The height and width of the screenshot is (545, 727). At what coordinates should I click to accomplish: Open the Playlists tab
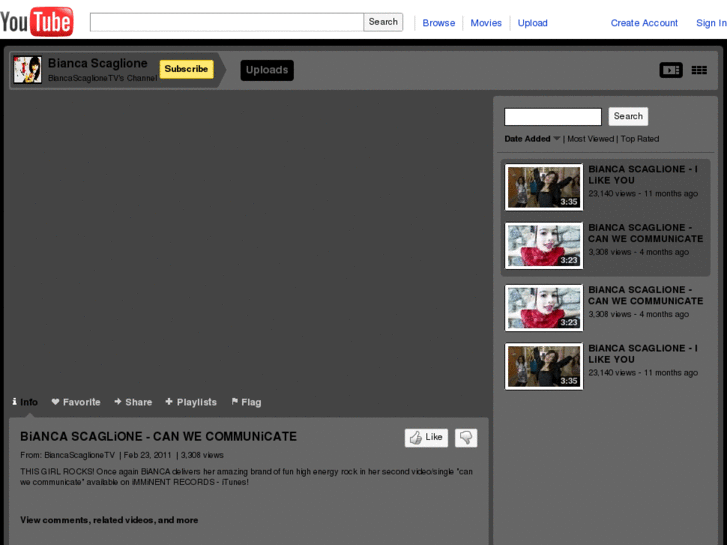[x=191, y=402]
